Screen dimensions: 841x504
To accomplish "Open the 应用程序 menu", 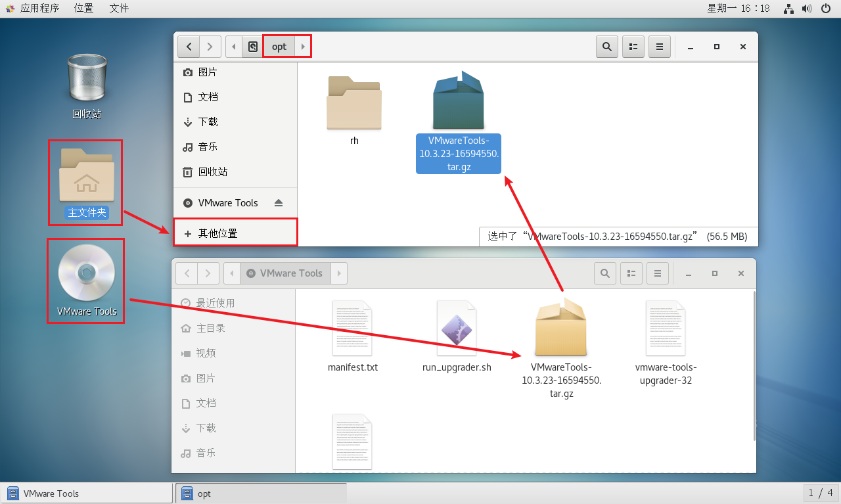I will coord(33,9).
